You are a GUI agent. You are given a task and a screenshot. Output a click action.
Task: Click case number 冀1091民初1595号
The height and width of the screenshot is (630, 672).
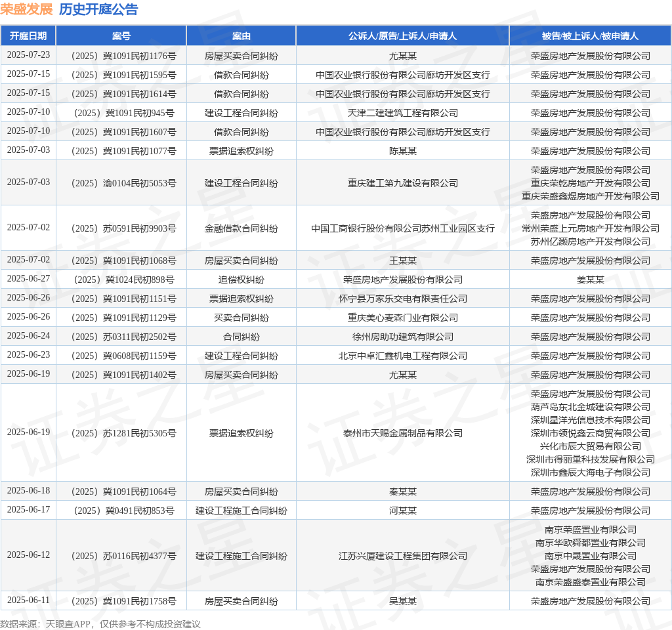139,75
